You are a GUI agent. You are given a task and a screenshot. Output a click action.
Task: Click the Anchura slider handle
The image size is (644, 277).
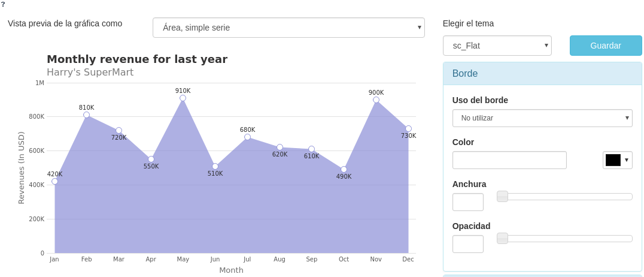pos(502,196)
